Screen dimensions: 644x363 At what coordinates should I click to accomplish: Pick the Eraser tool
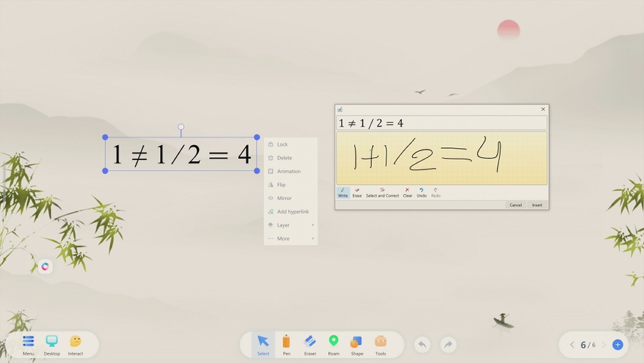[x=310, y=345]
